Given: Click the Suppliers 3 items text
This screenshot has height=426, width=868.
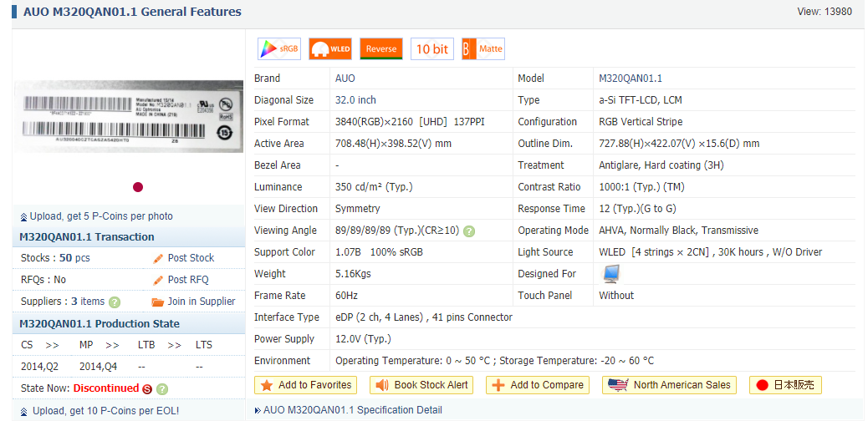Looking at the screenshot, I should [x=63, y=302].
